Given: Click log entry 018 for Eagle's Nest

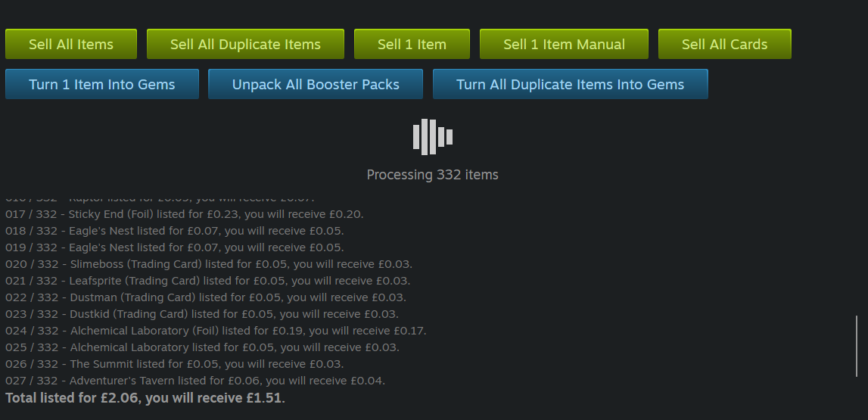Looking at the screenshot, I should pos(174,231).
